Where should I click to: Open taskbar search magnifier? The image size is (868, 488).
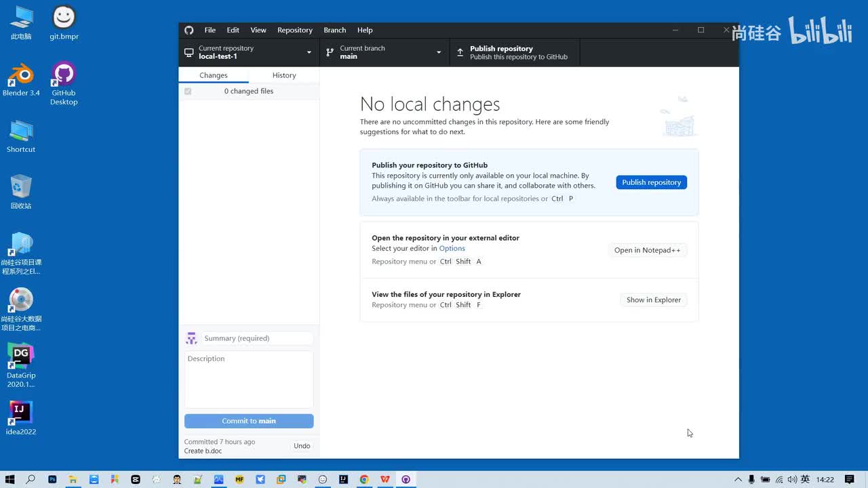pyautogui.click(x=31, y=479)
